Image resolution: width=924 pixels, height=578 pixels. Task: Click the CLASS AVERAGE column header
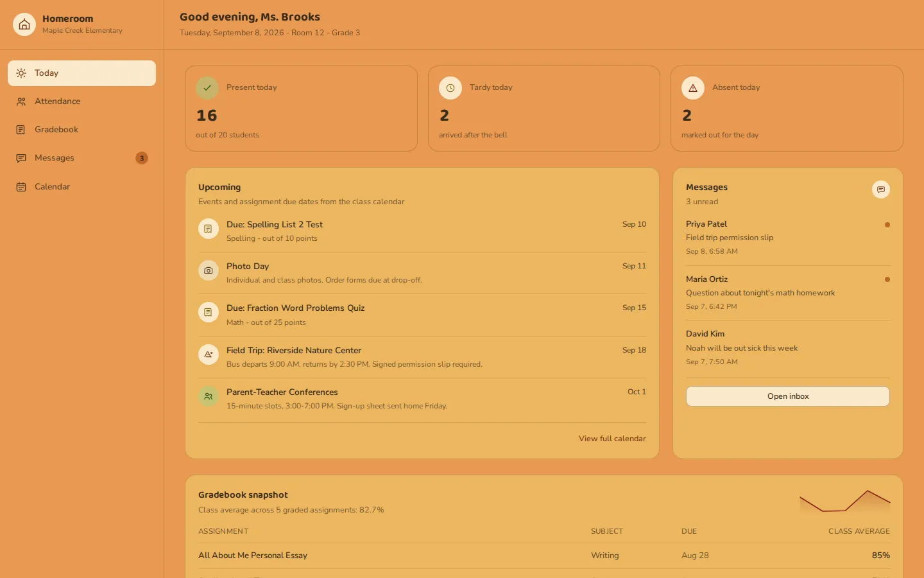[859, 531]
